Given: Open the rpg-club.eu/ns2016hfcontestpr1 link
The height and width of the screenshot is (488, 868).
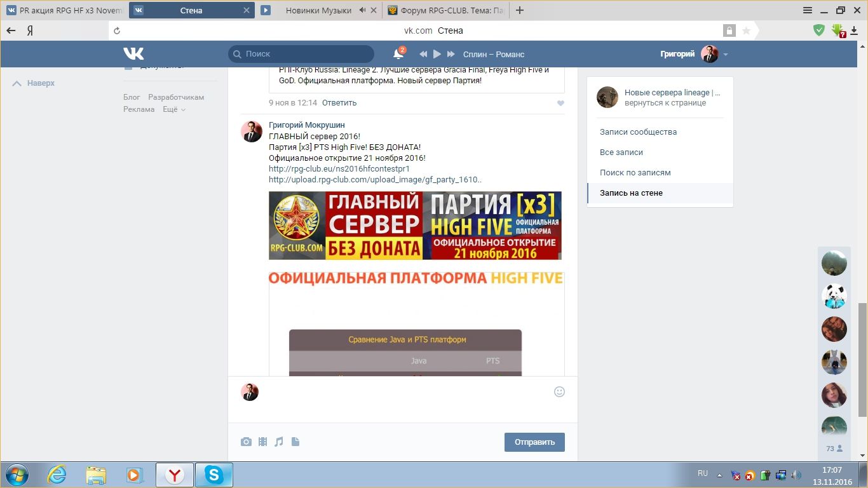Looking at the screenshot, I should (339, 169).
